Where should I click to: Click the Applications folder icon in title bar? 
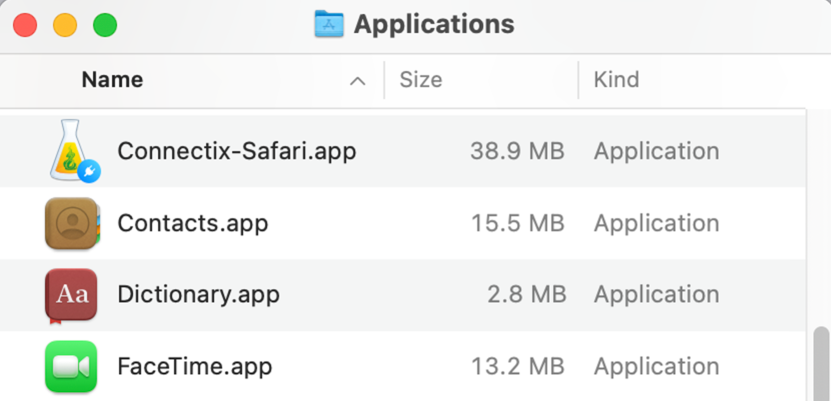point(329,24)
